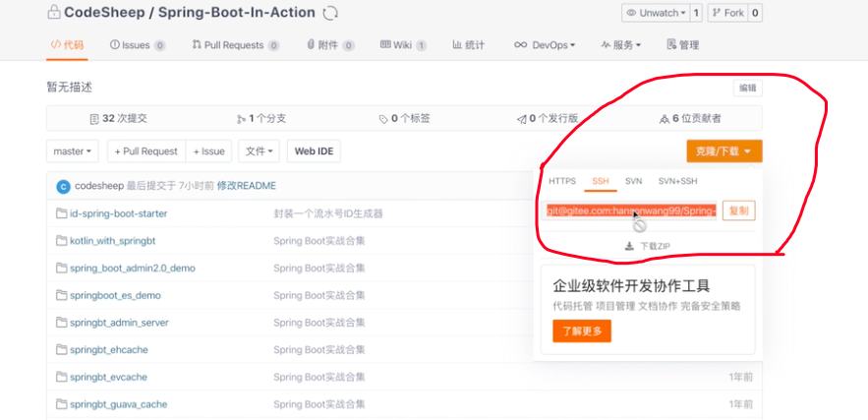868x420 pixels.
Task: Click the commits icon beside 32 次提交
Action: click(x=94, y=119)
